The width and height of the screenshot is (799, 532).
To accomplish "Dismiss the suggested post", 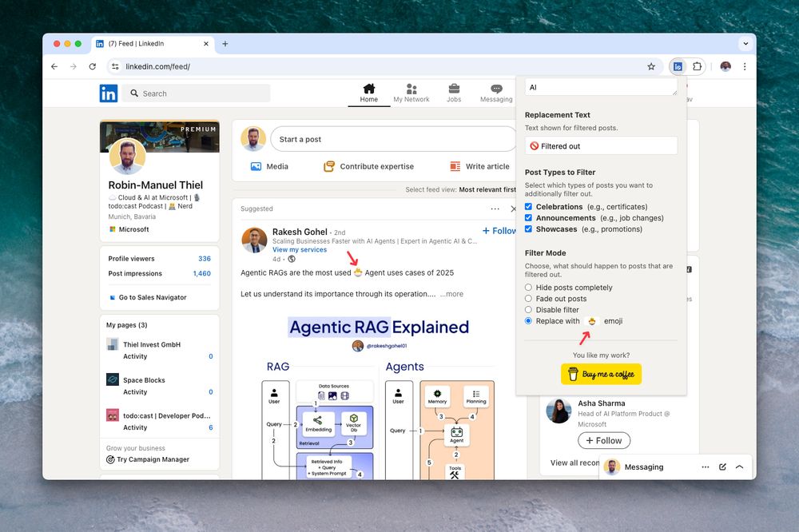I will 513,208.
